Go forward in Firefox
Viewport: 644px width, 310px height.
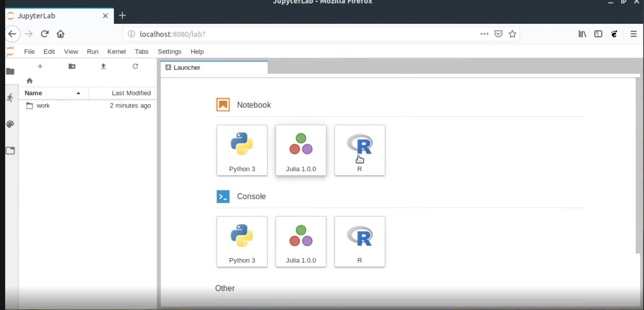click(x=29, y=34)
